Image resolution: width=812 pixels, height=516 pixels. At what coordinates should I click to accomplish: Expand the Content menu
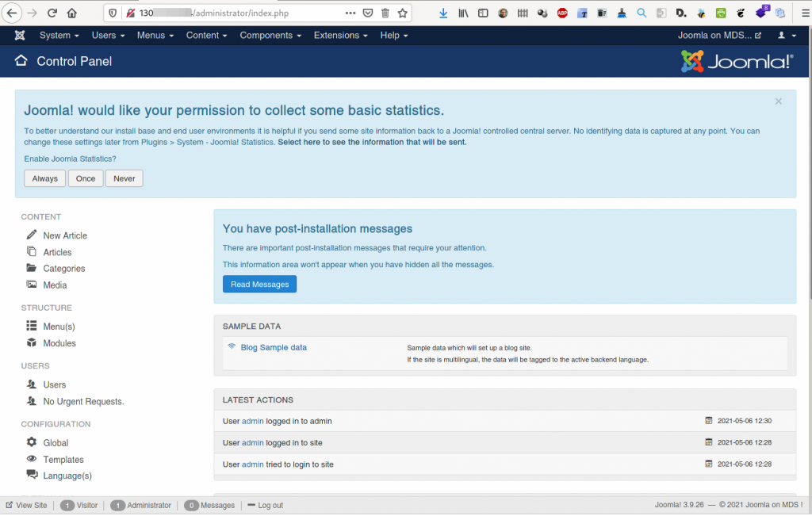(207, 35)
